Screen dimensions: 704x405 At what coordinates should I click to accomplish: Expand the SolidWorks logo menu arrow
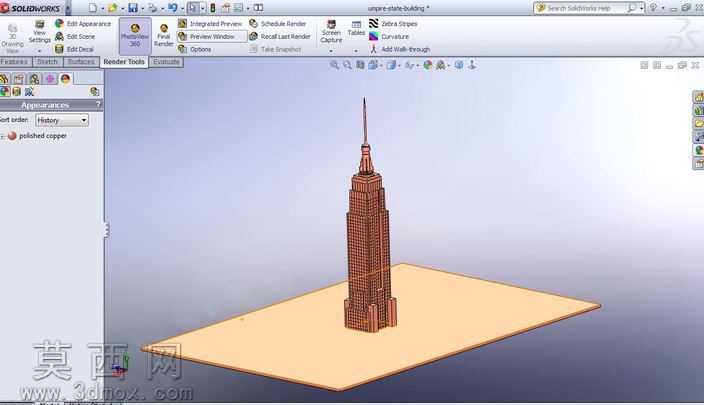[x=68, y=8]
